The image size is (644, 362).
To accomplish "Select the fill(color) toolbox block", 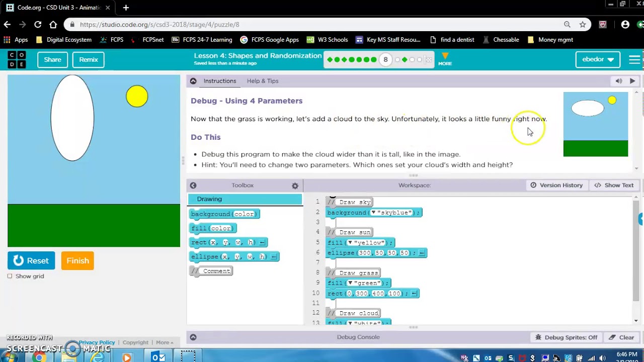I will (213, 228).
